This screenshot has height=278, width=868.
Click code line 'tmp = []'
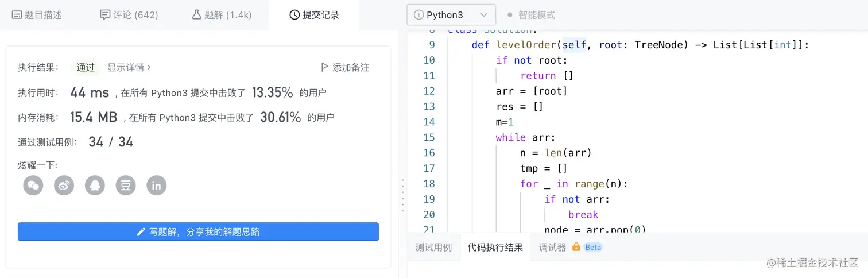(544, 168)
